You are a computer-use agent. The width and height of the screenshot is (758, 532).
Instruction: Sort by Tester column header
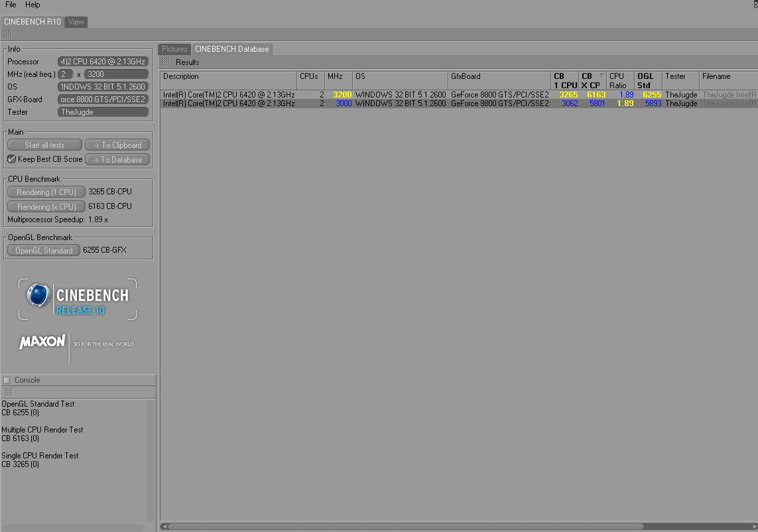click(680, 80)
